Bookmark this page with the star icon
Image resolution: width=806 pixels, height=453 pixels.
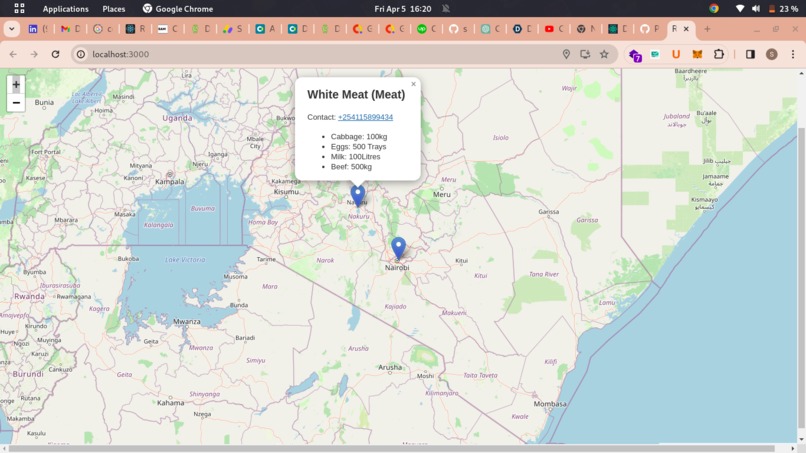point(604,54)
